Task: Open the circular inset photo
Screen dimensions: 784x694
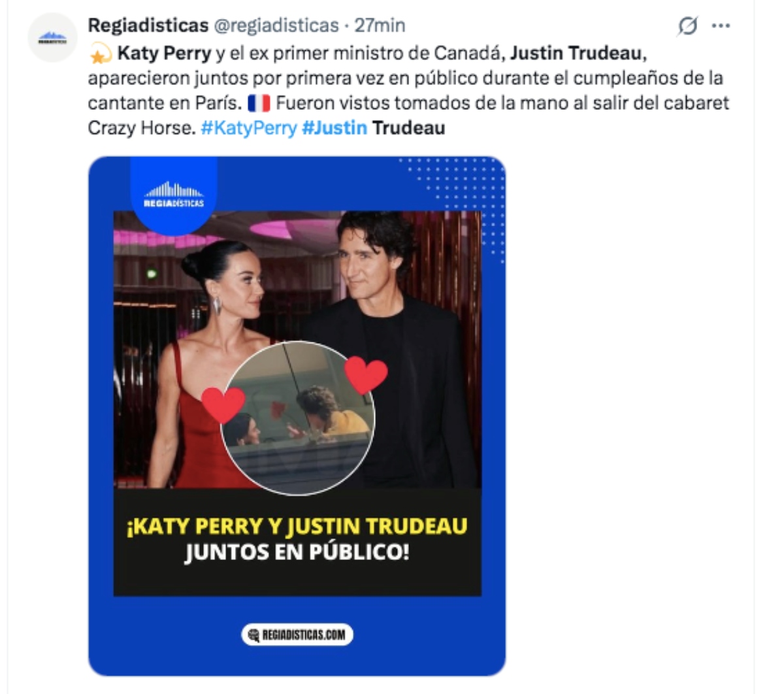Action: pos(298,418)
